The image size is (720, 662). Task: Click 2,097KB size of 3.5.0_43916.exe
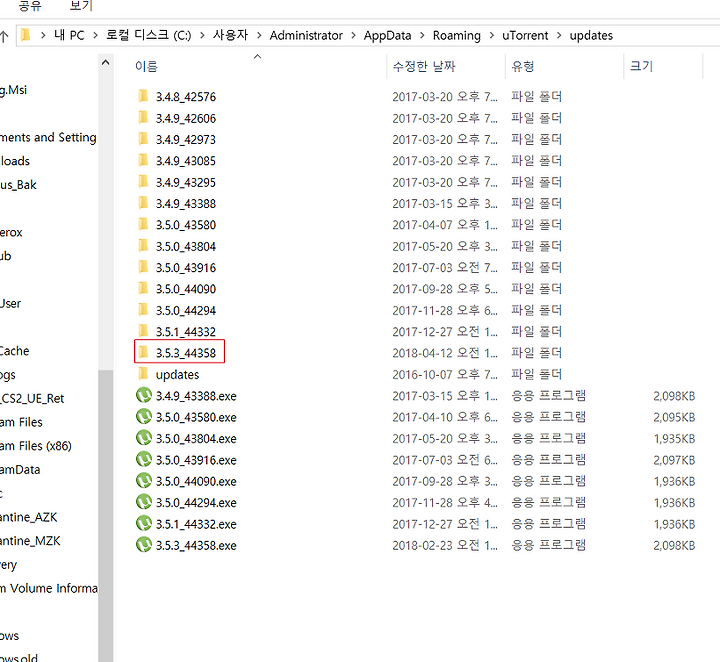click(x=674, y=460)
